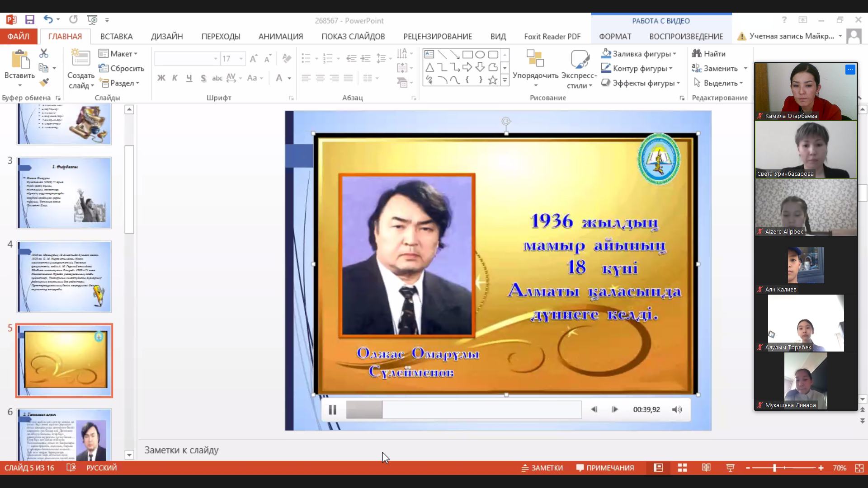
Task: Click the video playback progress bar
Action: (463, 409)
